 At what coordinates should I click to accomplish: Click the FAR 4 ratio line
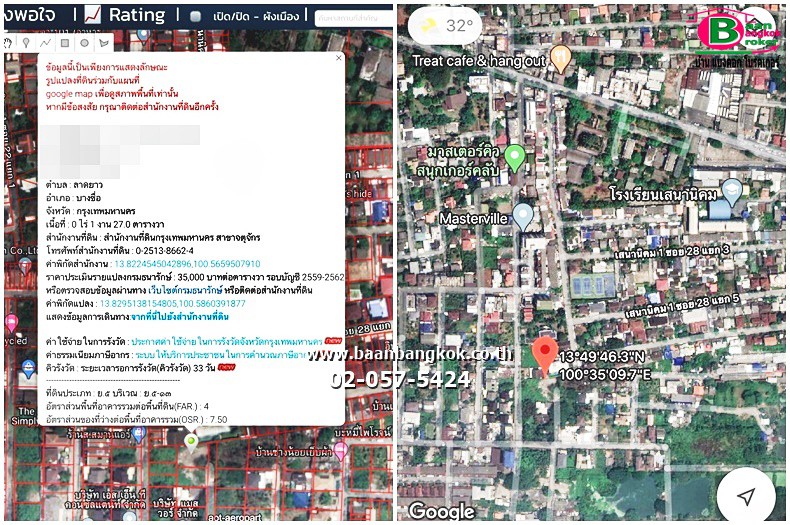point(127,406)
